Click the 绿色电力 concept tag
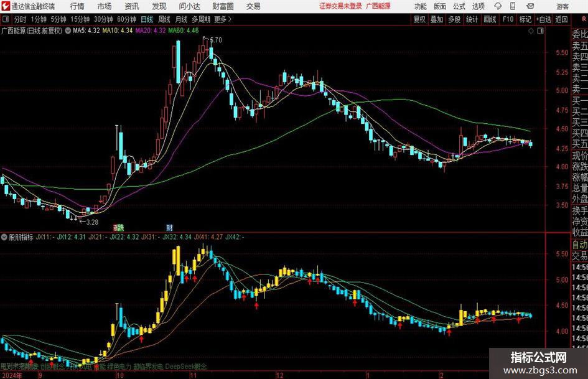This screenshot has width=588, height=379. (x=119, y=367)
